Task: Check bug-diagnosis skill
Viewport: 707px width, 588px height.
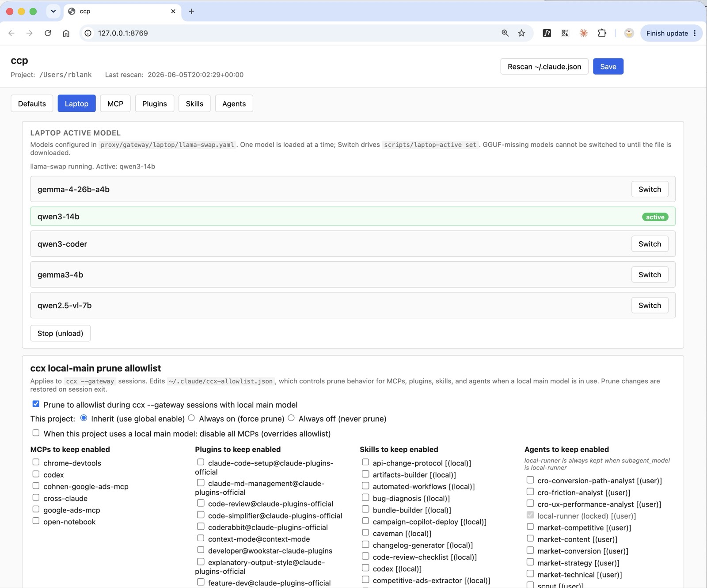Action: tap(365, 498)
